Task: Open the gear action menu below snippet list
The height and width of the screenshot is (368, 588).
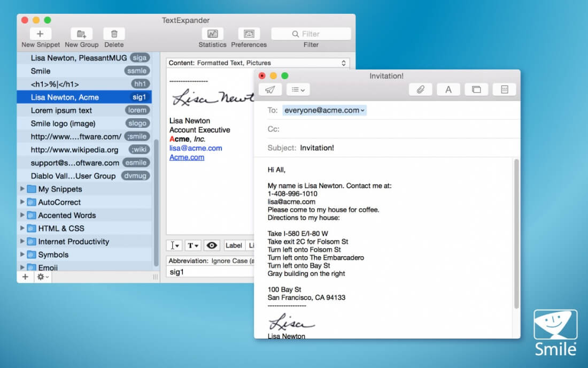Action: [x=42, y=277]
